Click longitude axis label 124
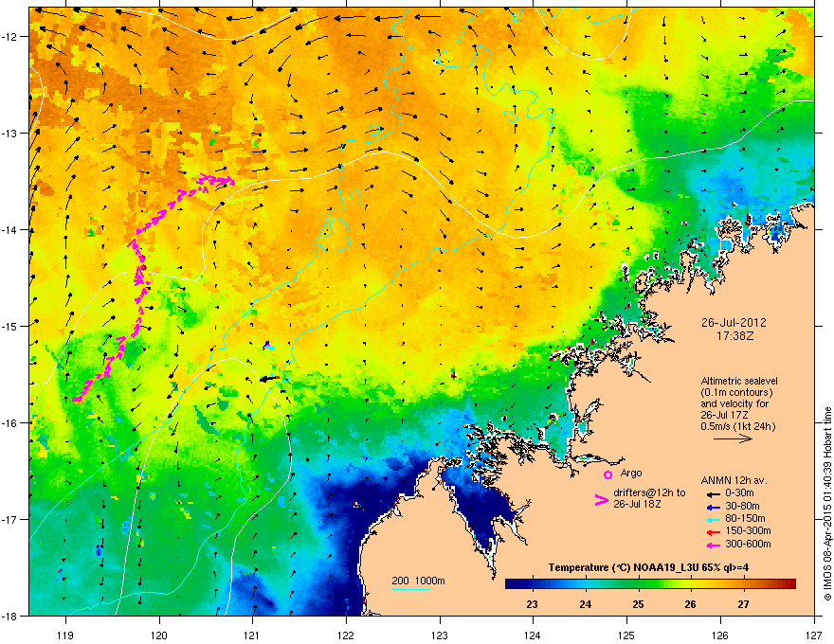 533,635
